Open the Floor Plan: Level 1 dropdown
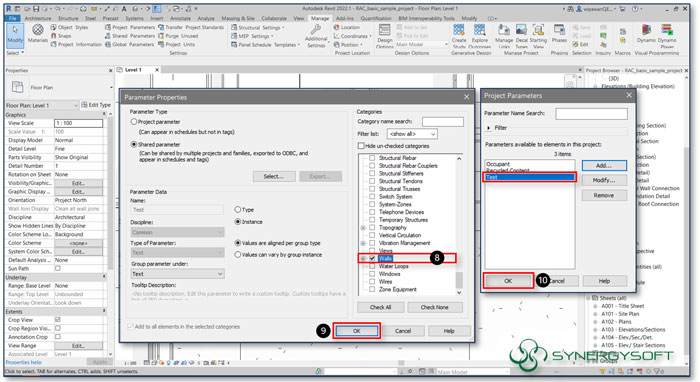Screen dimensions: 700x382 click(42, 105)
